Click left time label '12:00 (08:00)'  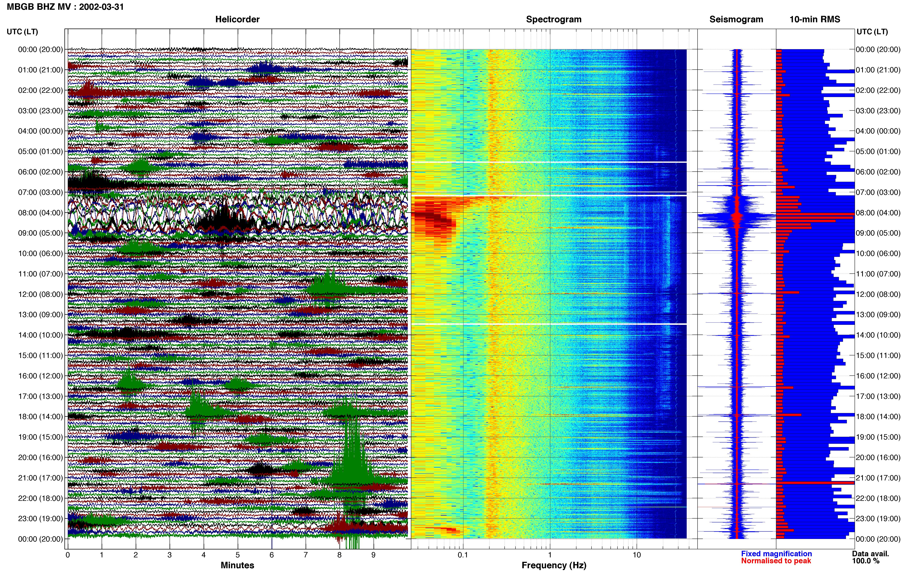41,294
